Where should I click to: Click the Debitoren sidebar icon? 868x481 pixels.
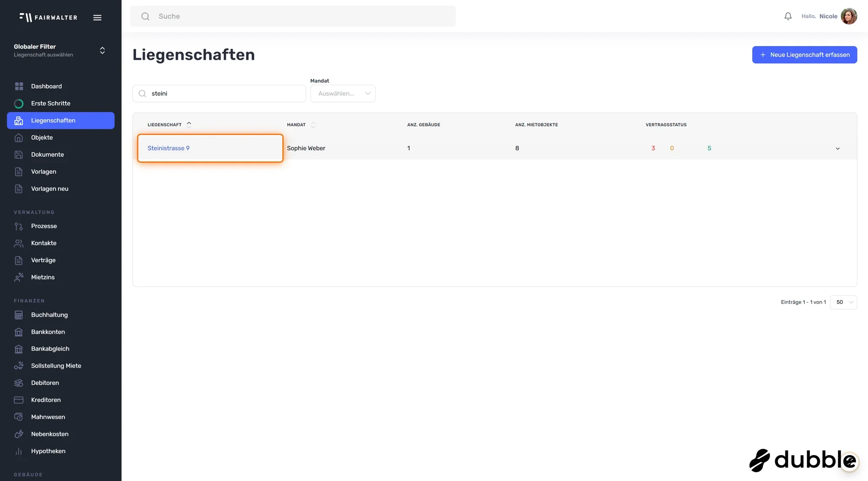19,383
